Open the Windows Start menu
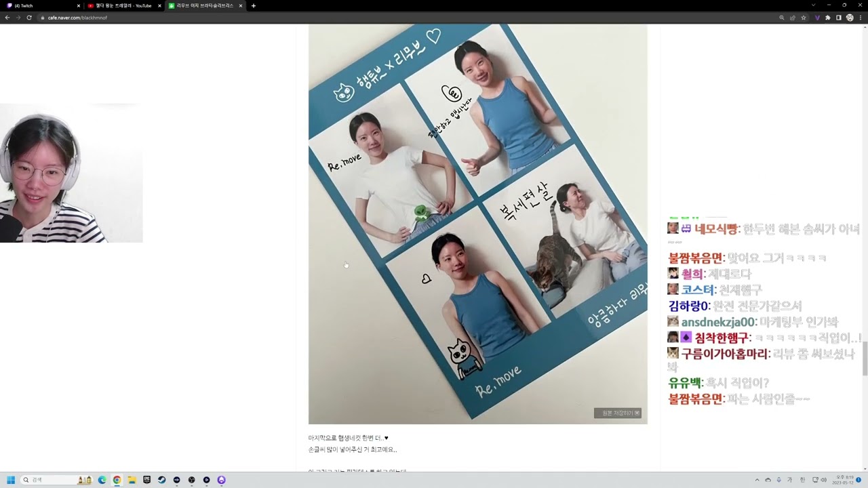Screen dimensions: 868x488 coord(11,480)
